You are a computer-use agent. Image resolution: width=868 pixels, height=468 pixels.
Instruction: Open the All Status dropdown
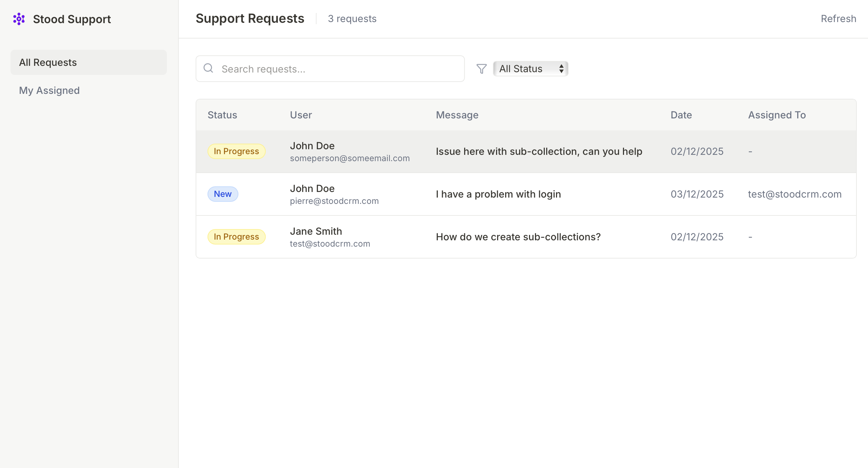click(525, 69)
